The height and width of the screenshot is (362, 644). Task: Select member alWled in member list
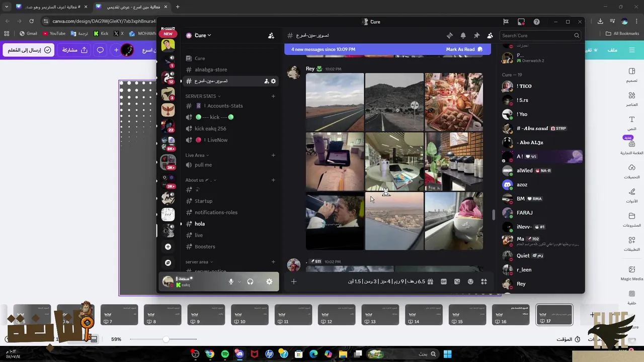click(541, 171)
